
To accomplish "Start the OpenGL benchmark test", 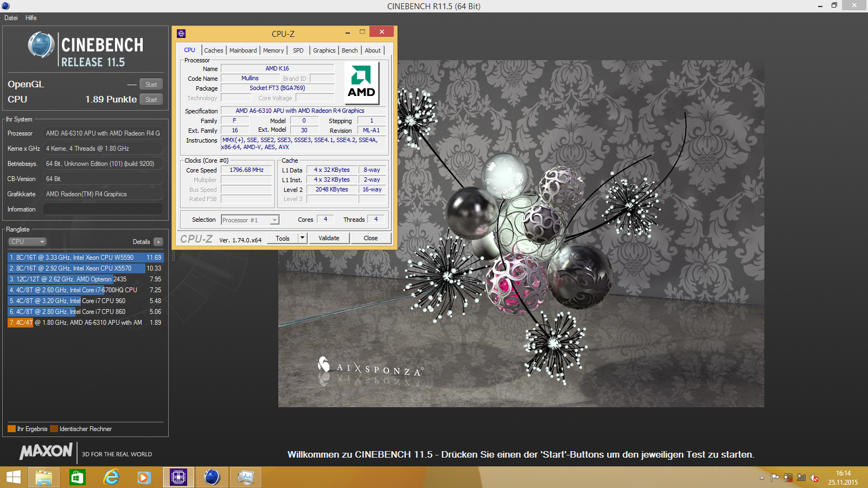I will pyautogui.click(x=151, y=85).
